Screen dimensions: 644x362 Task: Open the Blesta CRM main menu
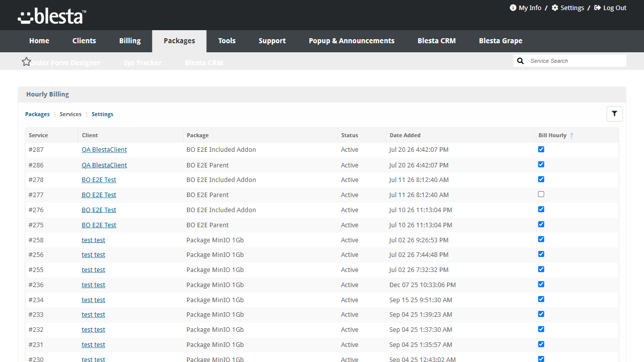coord(437,41)
